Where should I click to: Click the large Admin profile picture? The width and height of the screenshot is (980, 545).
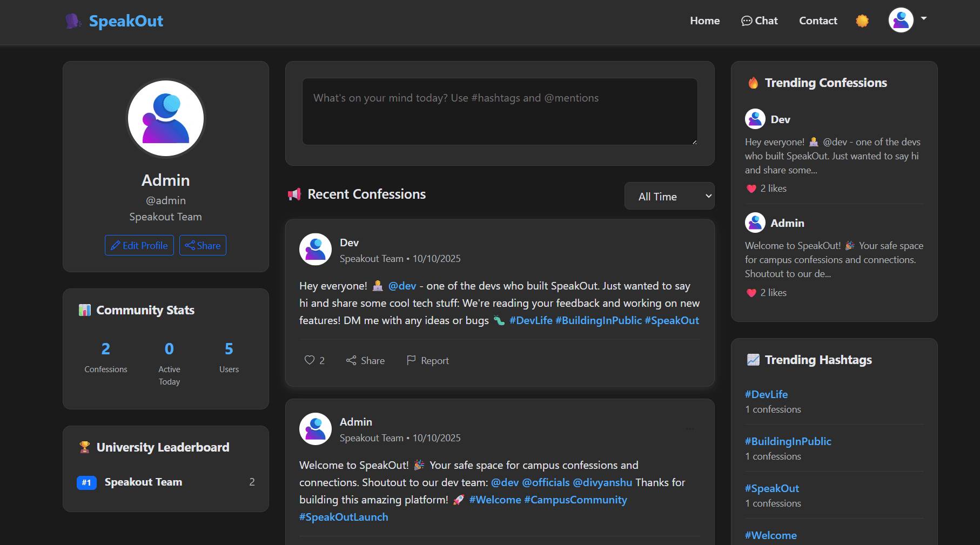(166, 118)
